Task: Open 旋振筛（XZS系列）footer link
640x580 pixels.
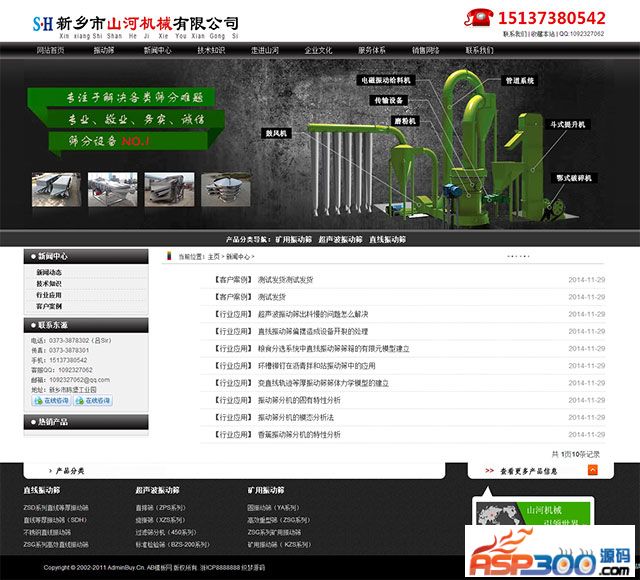Action: pos(160,520)
